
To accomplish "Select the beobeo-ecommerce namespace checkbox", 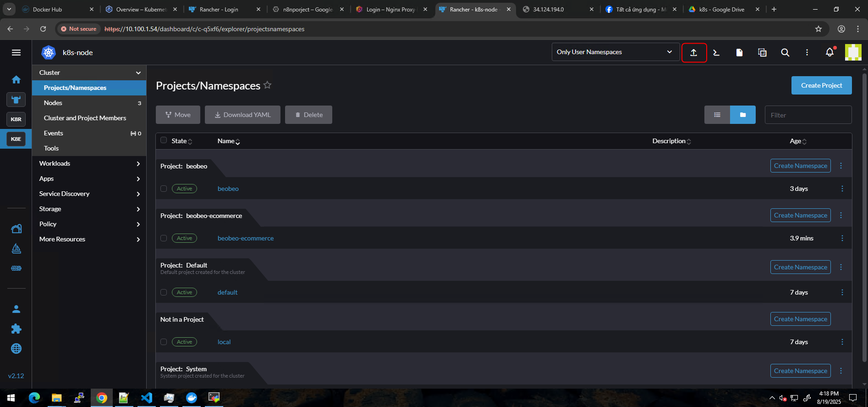I will click(164, 238).
